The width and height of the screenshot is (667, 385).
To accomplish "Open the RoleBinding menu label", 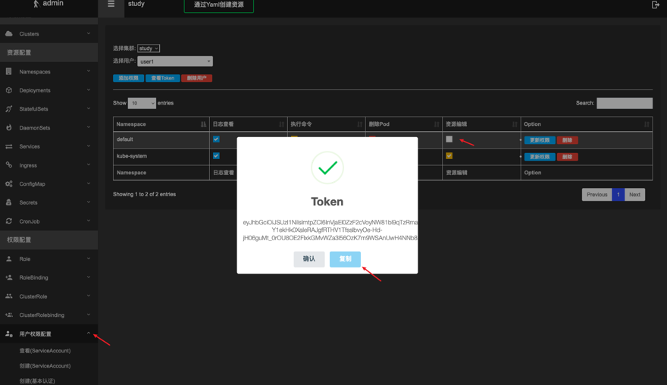I will pos(34,278).
